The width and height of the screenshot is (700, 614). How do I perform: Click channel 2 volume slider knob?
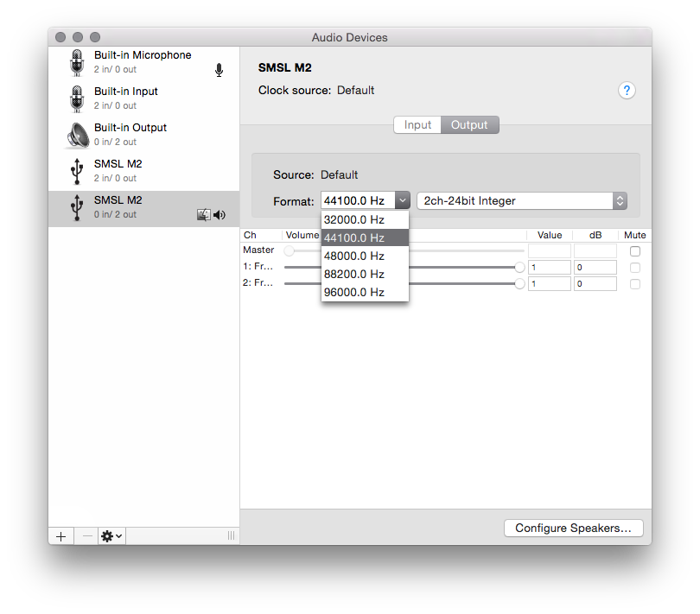coord(519,284)
